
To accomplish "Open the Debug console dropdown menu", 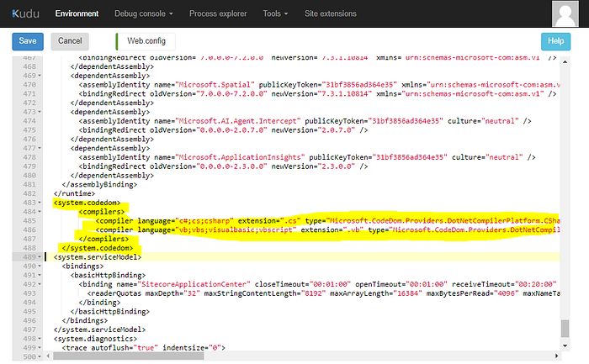I will point(144,13).
